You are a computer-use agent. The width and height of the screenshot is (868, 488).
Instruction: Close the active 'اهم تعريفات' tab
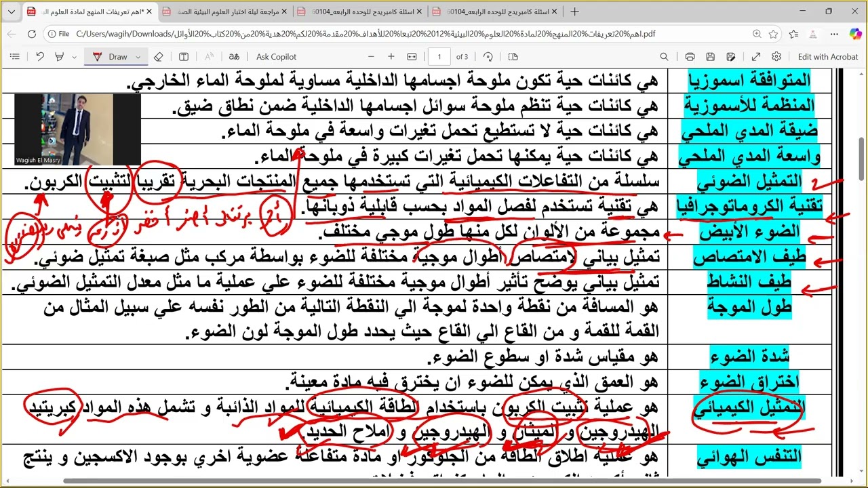click(x=149, y=12)
